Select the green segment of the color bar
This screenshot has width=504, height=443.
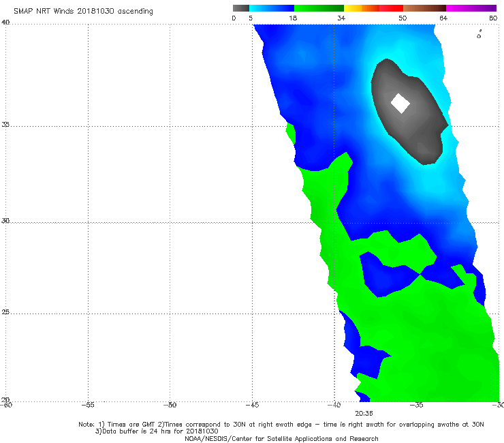coord(319,8)
